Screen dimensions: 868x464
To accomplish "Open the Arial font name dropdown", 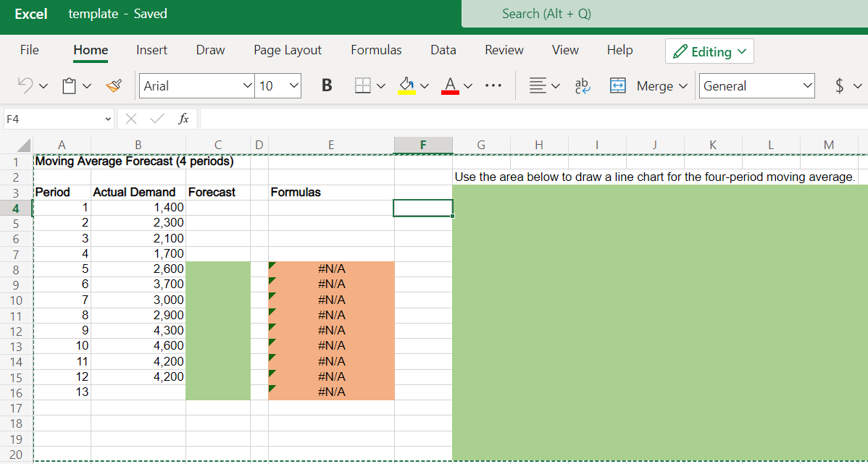I will 196,85.
